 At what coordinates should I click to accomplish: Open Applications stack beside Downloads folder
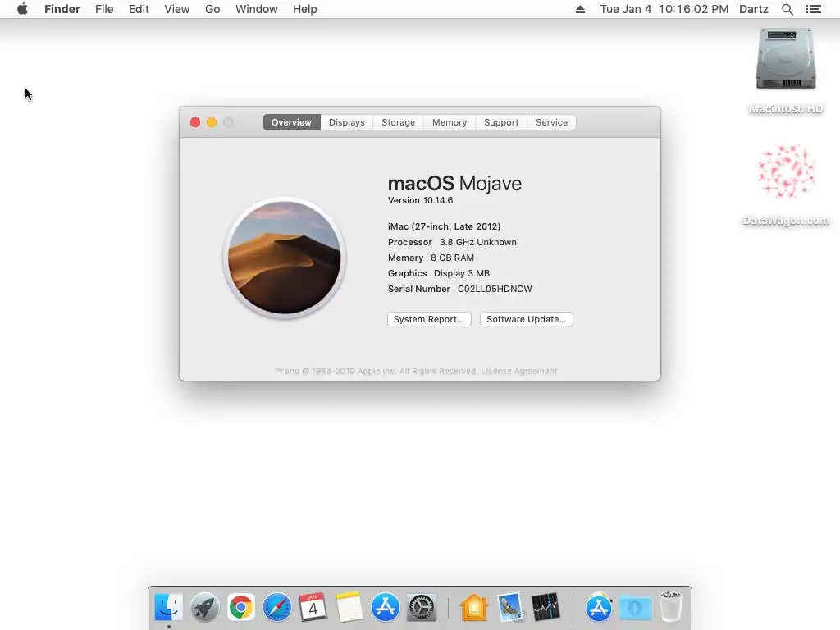point(599,608)
